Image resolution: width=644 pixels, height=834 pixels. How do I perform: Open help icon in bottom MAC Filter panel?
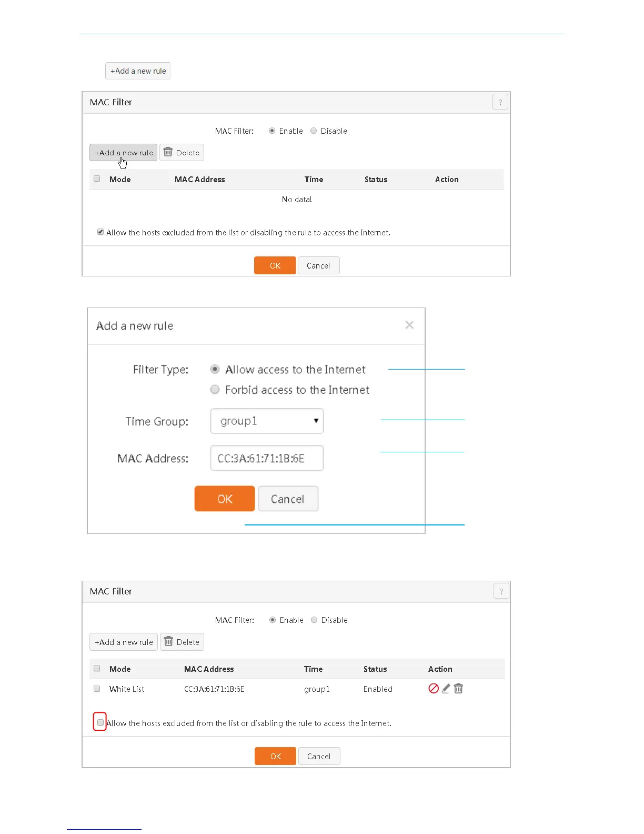coord(501,591)
